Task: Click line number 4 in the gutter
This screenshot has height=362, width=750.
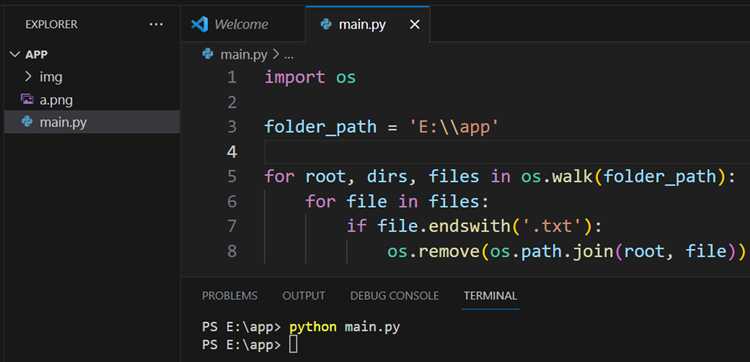Action: (x=232, y=152)
